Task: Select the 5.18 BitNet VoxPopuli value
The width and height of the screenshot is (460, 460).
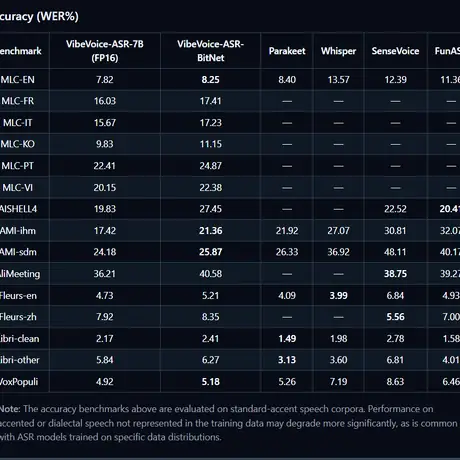Action: point(210,382)
